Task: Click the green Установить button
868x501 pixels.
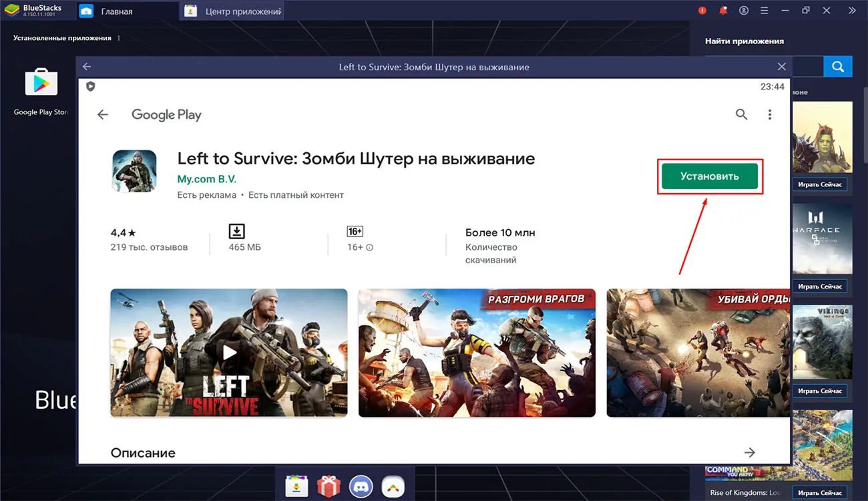Action: click(710, 176)
